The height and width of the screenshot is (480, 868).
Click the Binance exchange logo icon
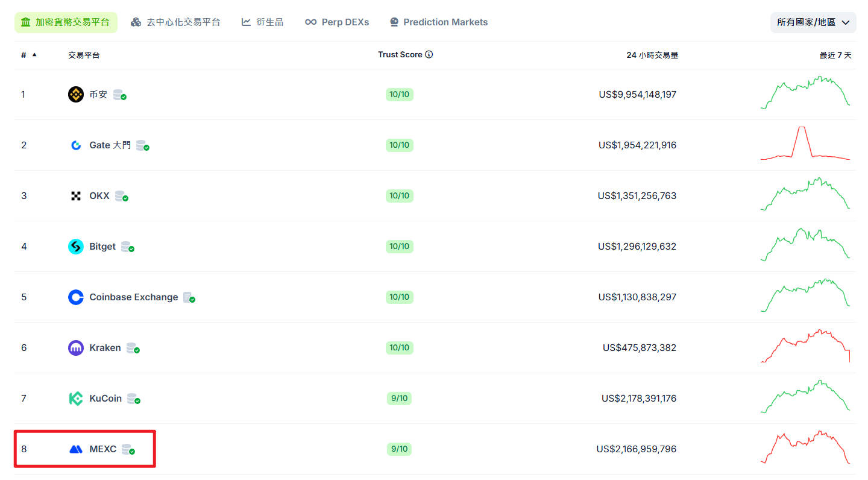tap(75, 95)
